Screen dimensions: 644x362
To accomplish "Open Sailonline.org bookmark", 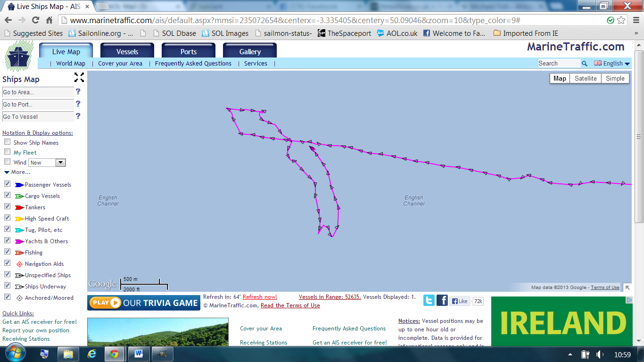I will coord(101,33).
